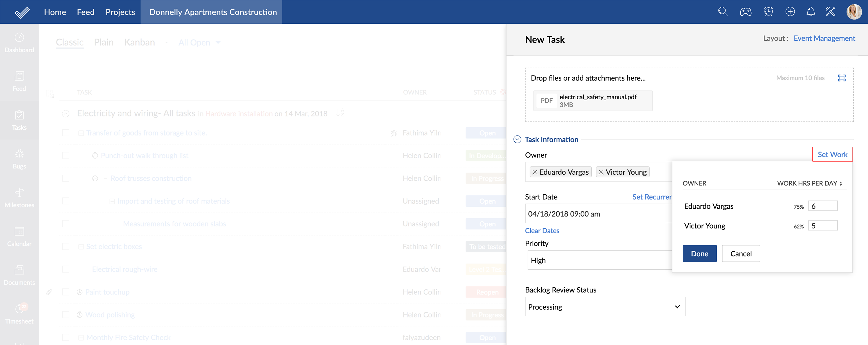Open the Priority High dropdown
Screen dimensions: 868x345
tap(600, 260)
